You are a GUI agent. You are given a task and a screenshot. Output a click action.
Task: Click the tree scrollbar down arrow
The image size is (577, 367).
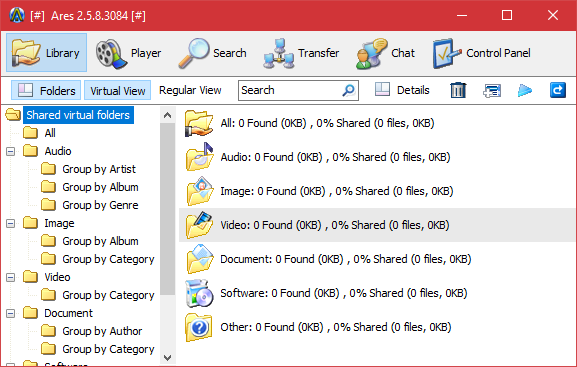[x=167, y=357]
